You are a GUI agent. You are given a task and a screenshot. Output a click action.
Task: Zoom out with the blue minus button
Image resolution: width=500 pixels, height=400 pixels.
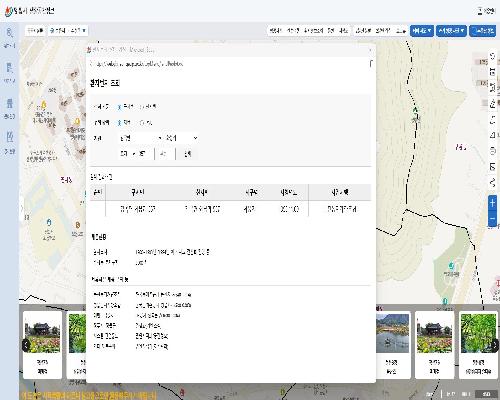pos(493,219)
